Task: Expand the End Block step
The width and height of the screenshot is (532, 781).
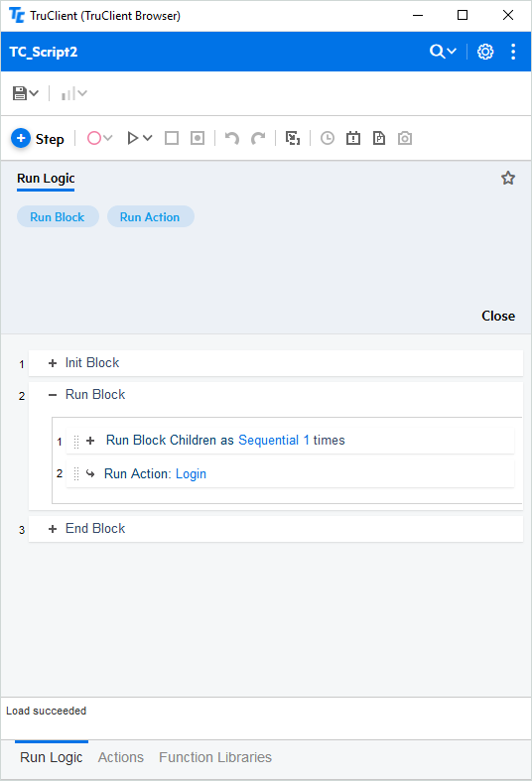Action: [x=53, y=529]
